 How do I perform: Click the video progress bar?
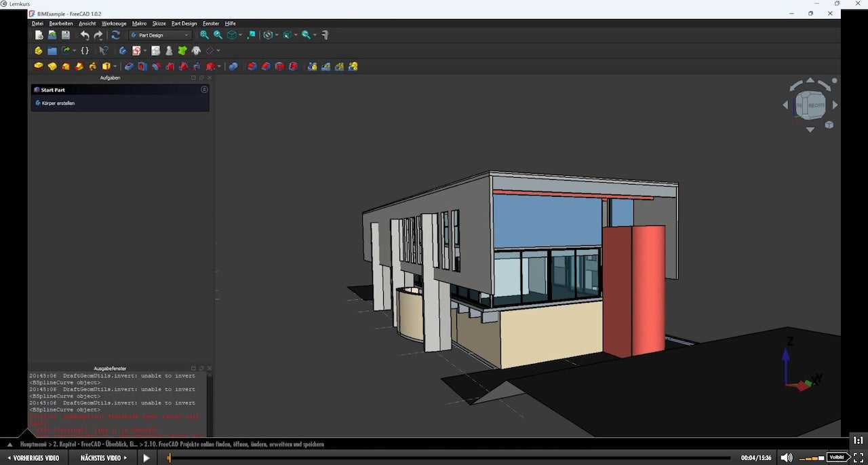448,458
